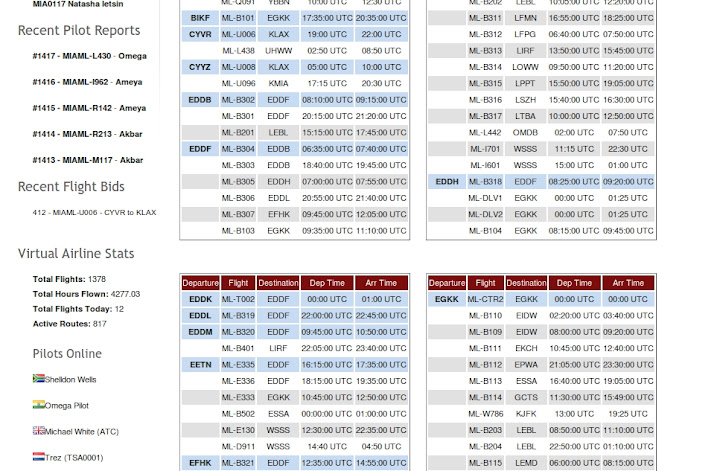Viewport: 720px width, 471px height.
Task: Click the UK flag beside Michael White (ATC)
Action: 39,431
